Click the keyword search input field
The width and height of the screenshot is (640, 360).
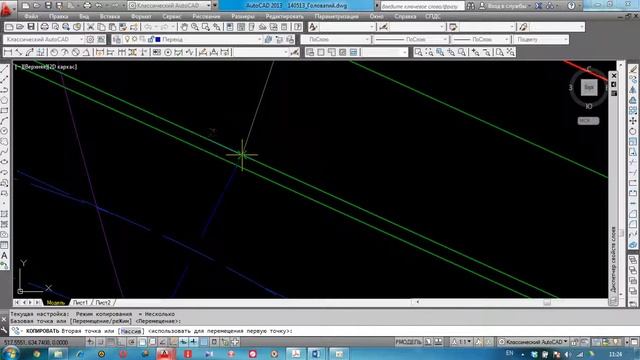click(x=422, y=6)
